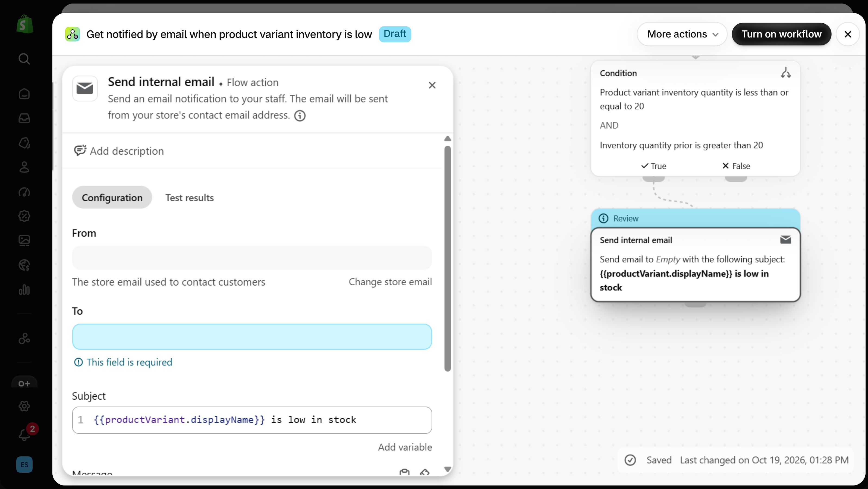Click the panel scroll up arrow
868x489 pixels.
[x=448, y=139]
